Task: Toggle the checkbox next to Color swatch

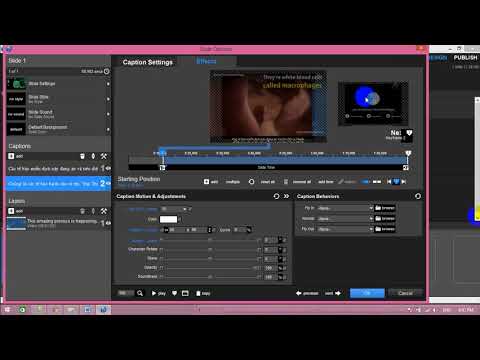Action: coord(180,219)
